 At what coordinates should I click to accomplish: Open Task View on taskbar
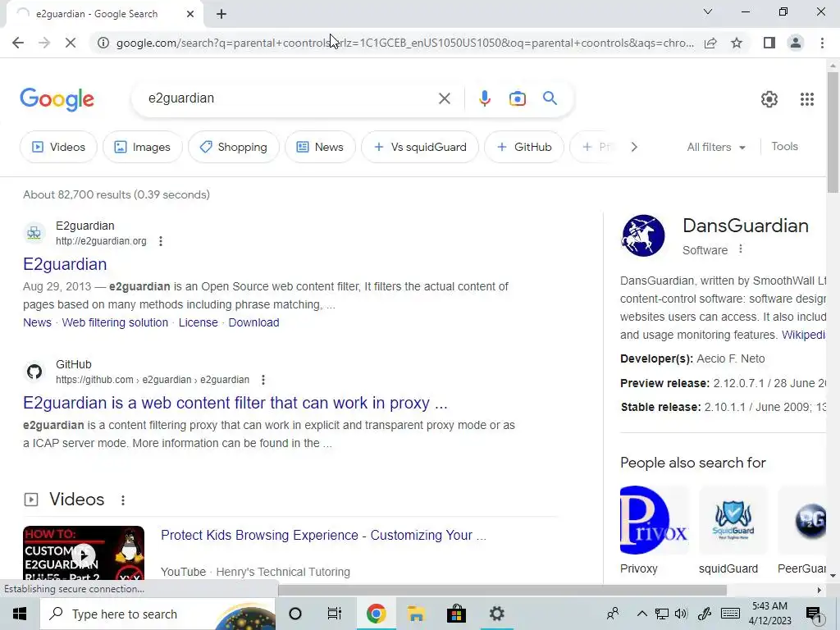click(x=335, y=614)
